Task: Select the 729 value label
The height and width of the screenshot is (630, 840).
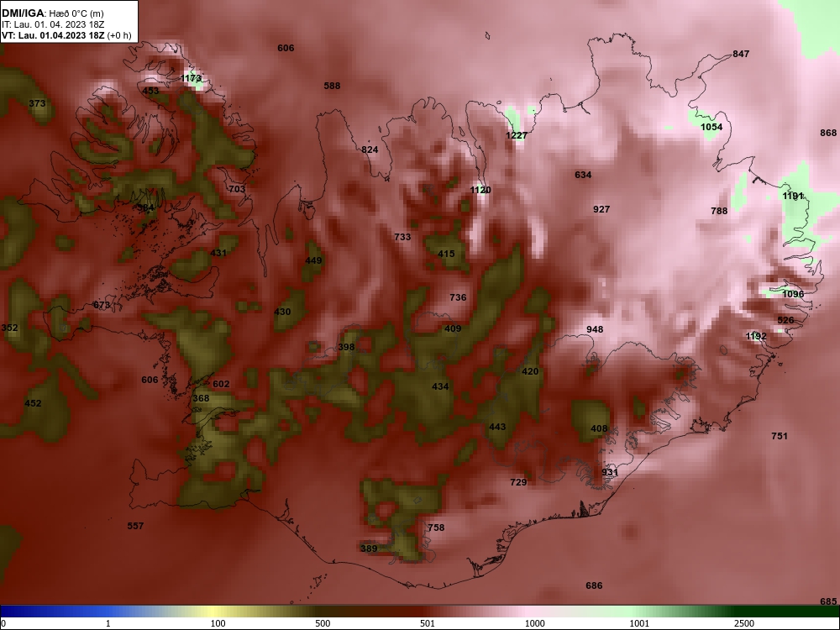Action: tap(518, 482)
